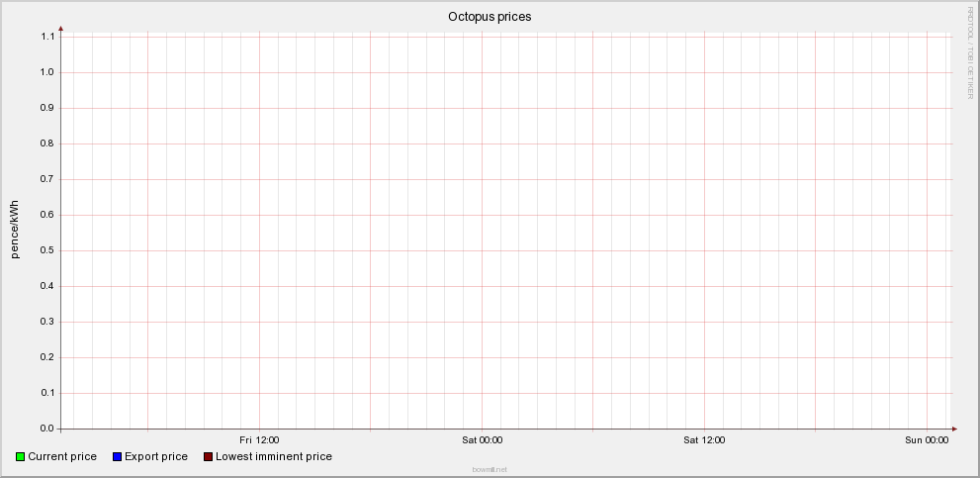Click the Sat 00:00 time axis label
980x478 pixels.
(x=482, y=439)
